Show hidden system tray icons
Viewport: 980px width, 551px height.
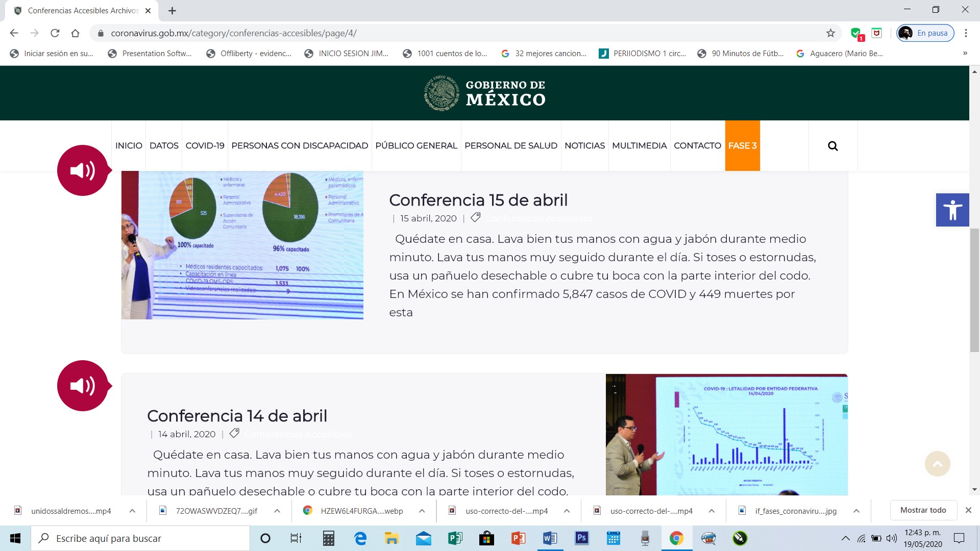tap(846, 538)
